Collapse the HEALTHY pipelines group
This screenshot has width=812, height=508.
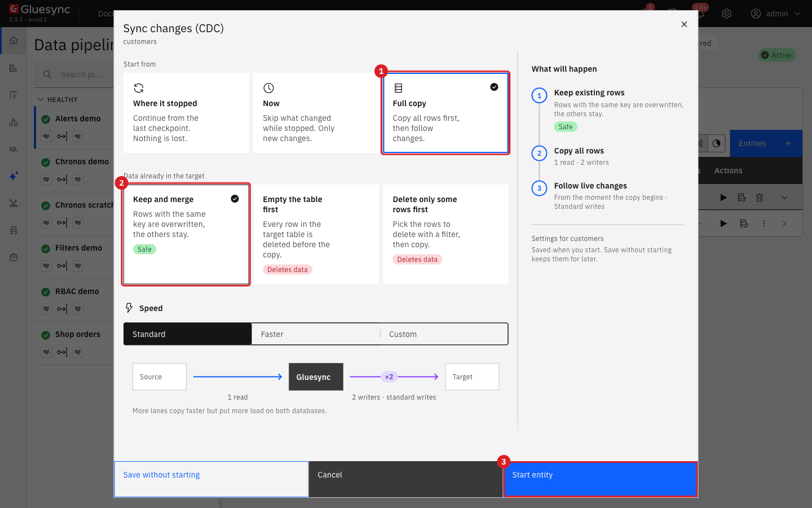[x=41, y=100]
